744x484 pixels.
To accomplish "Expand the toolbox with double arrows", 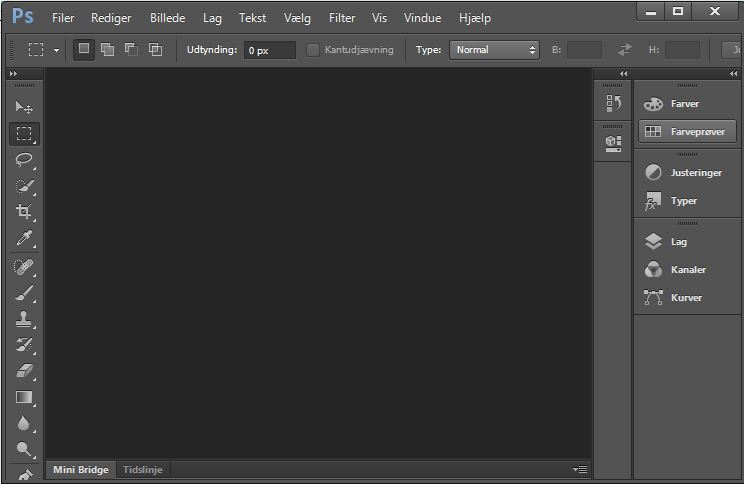I will [x=13, y=74].
